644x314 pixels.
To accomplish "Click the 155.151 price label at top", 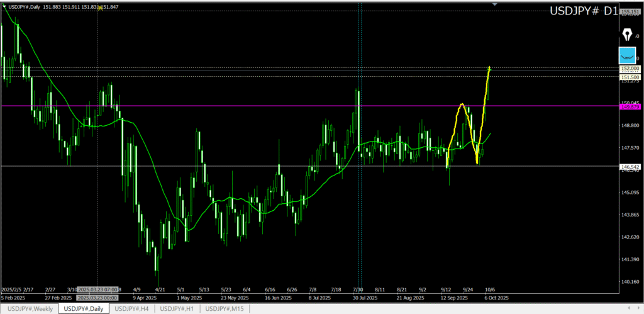I will click(630, 11).
